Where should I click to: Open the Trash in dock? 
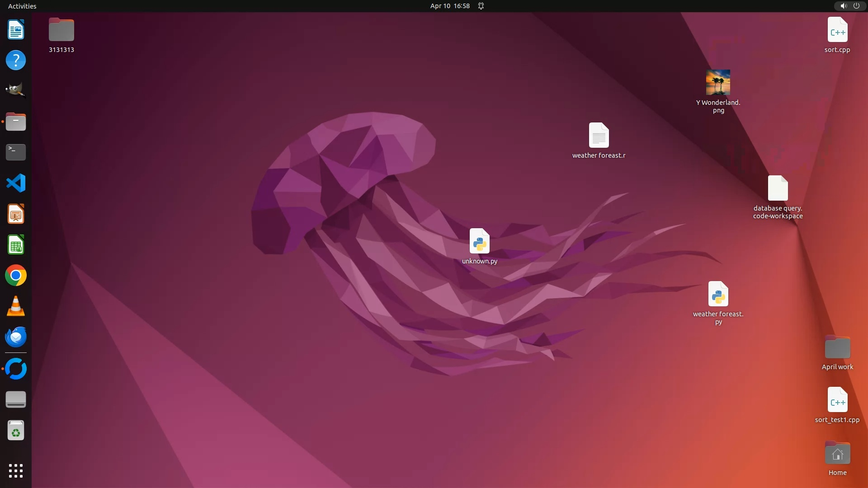[16, 431]
